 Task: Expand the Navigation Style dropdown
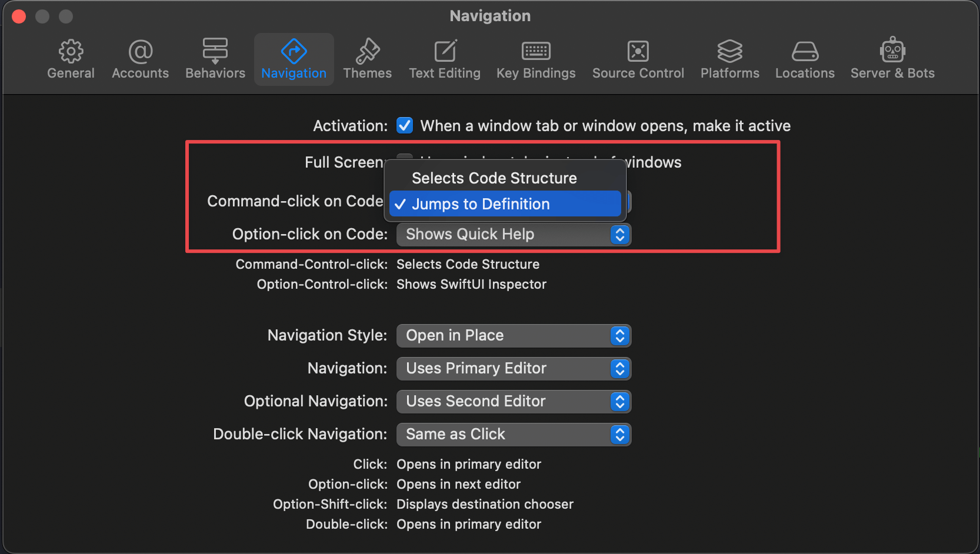513,336
